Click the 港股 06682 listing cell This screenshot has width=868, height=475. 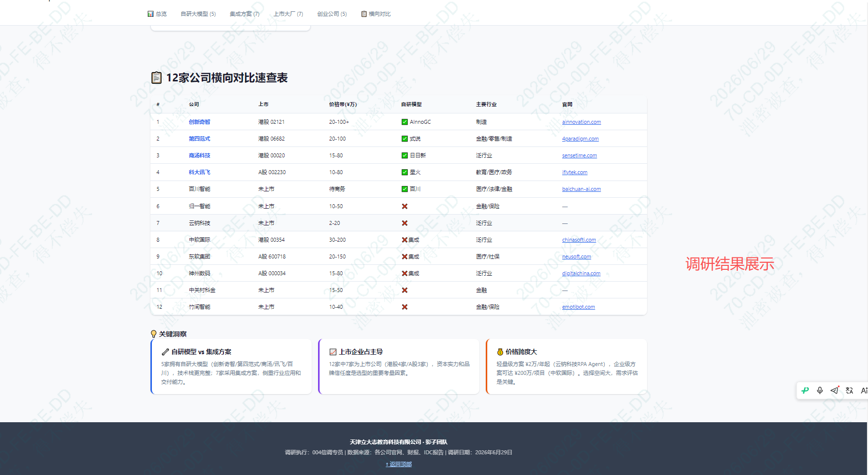(x=271, y=139)
